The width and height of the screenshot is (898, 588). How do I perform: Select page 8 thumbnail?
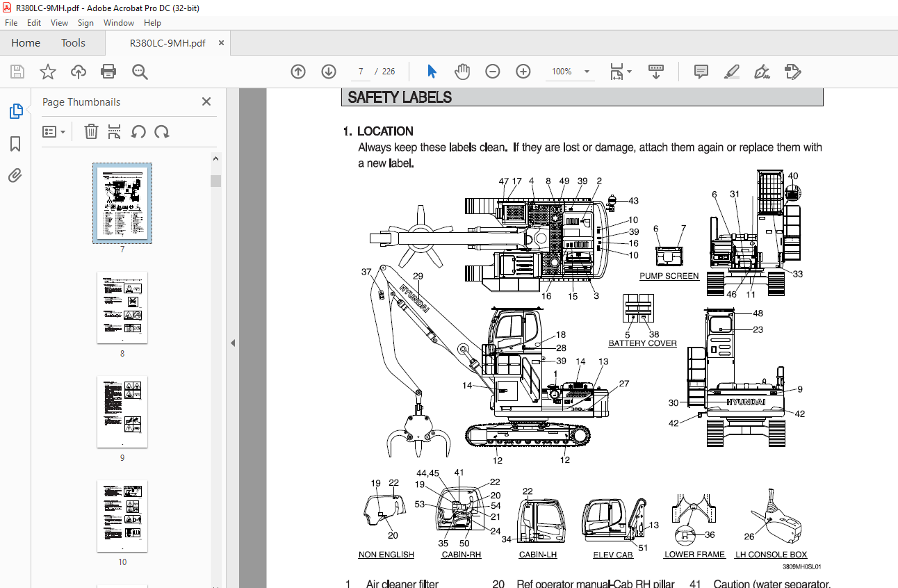click(x=122, y=307)
